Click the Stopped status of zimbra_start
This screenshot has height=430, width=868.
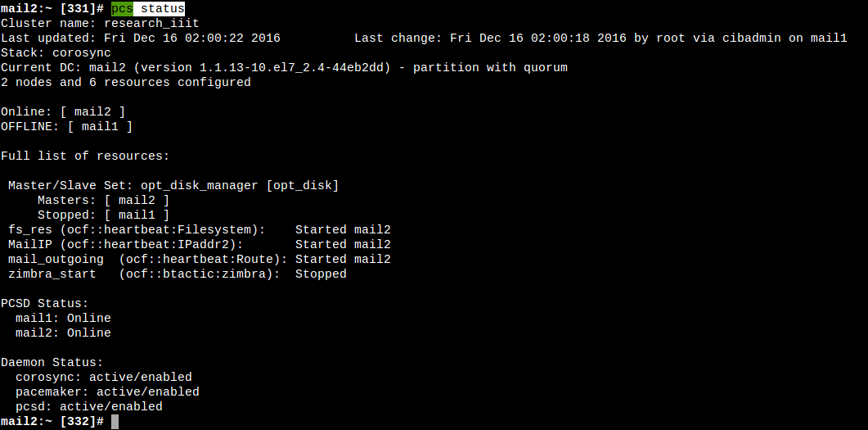click(321, 274)
